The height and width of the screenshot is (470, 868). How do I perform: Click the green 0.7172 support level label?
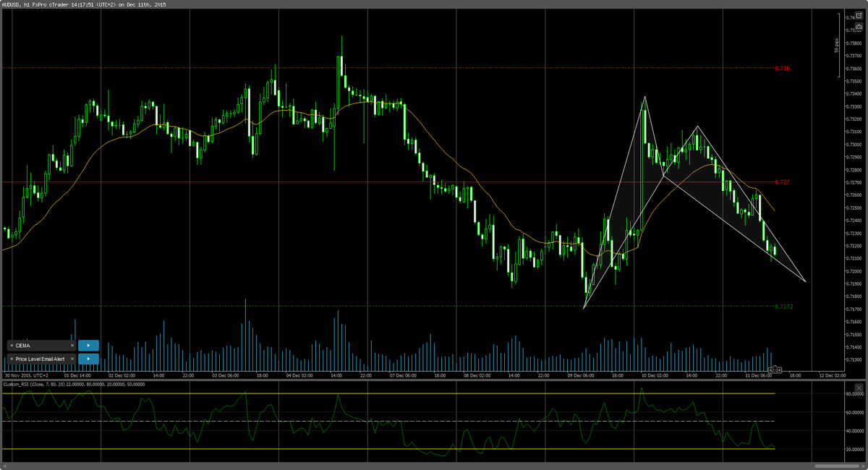(785, 306)
